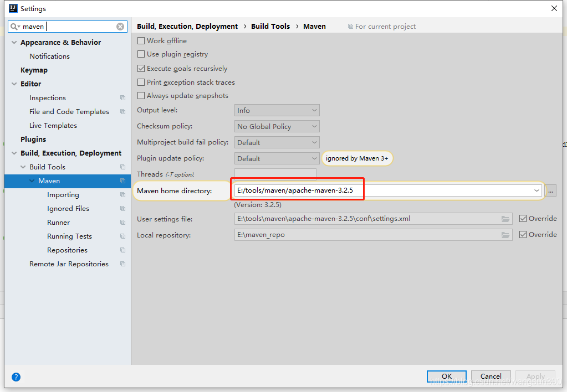This screenshot has width=567, height=392.
Task: Click the Cancel button
Action: (x=491, y=376)
